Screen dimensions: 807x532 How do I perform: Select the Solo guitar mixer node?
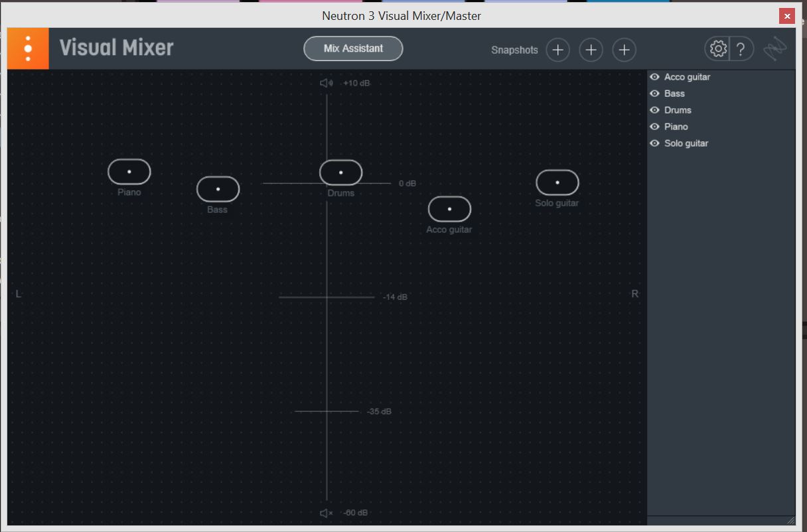(x=557, y=182)
